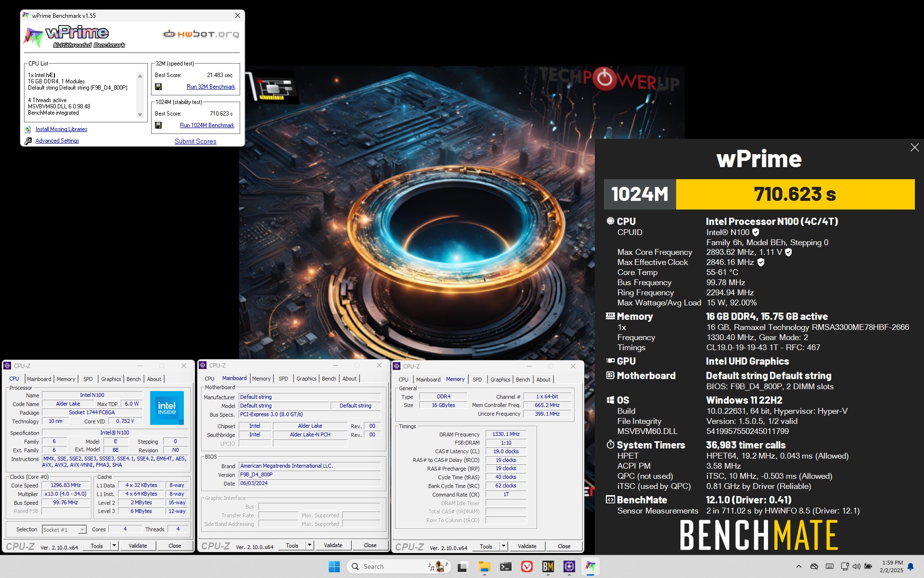Click the Intel Inside logo in CPU-Z
Screen dimensions: 924x578
tap(167, 407)
